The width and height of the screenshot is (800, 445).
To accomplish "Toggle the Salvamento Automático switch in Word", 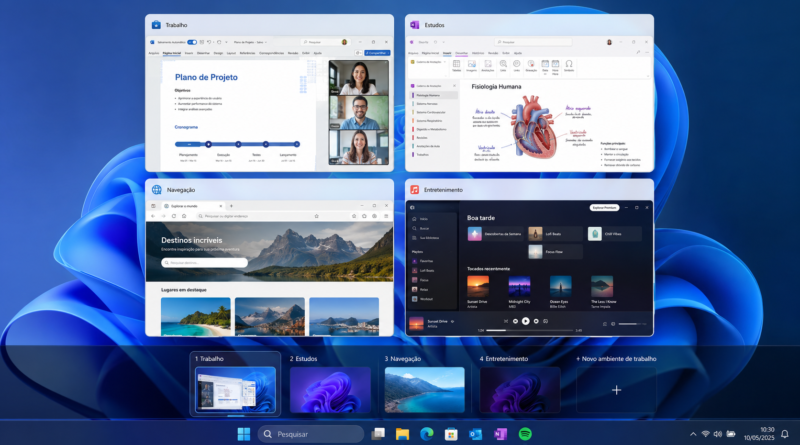I will (192, 42).
